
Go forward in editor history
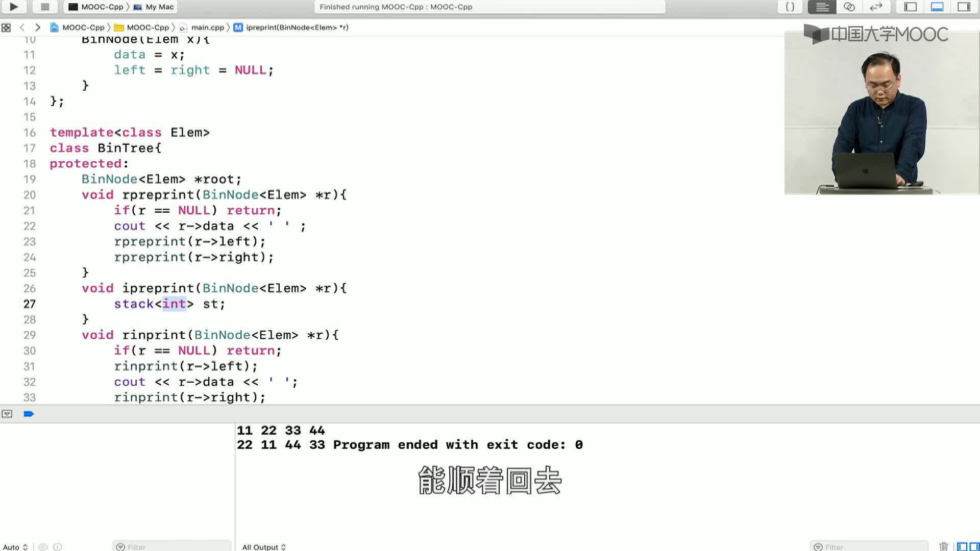(37, 28)
